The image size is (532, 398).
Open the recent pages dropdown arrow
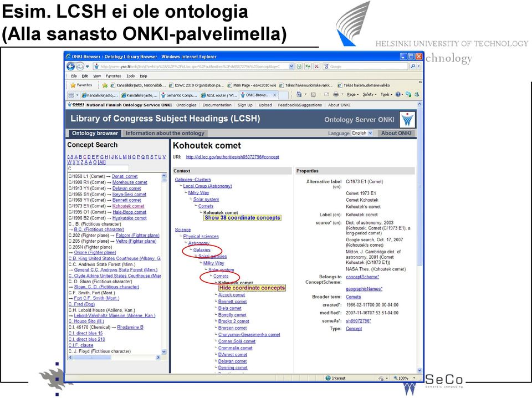[87, 67]
